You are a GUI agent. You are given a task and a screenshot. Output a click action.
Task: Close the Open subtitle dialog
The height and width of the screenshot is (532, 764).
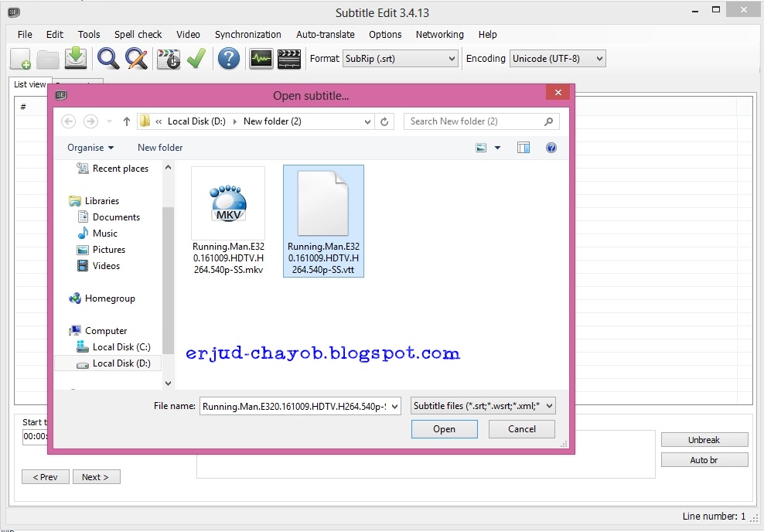(x=558, y=93)
